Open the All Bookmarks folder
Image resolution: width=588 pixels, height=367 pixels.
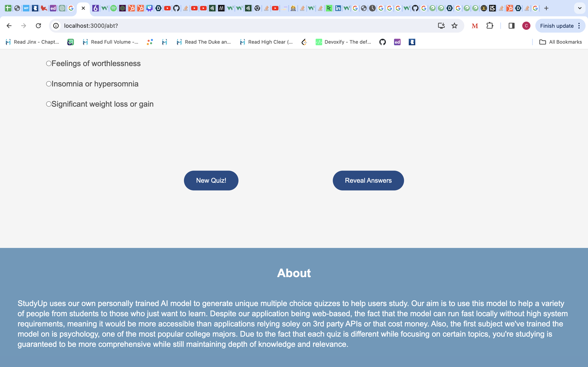click(x=560, y=42)
